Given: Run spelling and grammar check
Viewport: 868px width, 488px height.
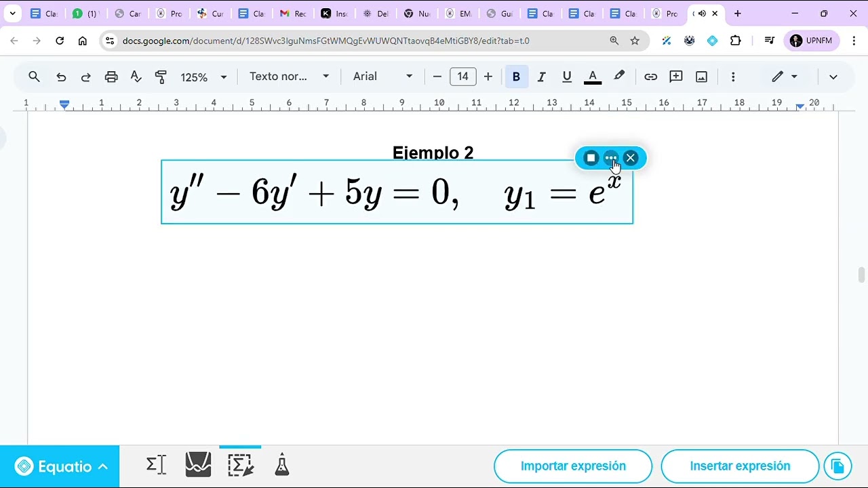Looking at the screenshot, I should tap(136, 77).
